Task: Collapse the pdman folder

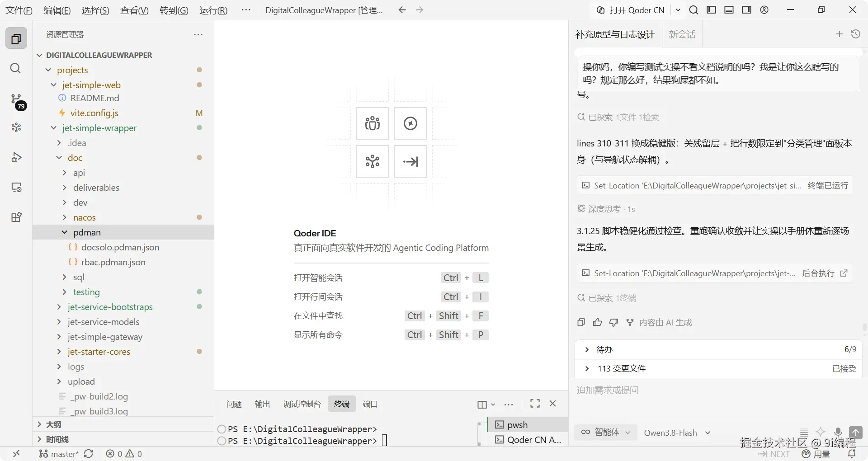Action: pos(64,232)
